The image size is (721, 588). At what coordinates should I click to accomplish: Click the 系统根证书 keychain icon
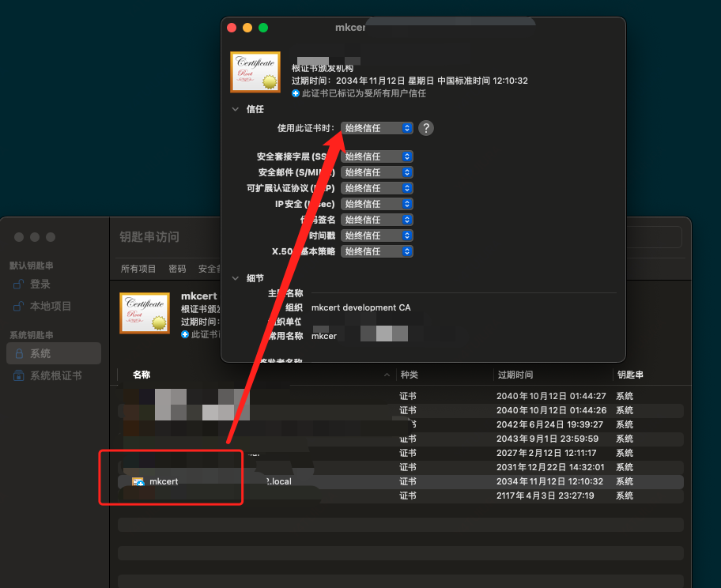coord(18,375)
